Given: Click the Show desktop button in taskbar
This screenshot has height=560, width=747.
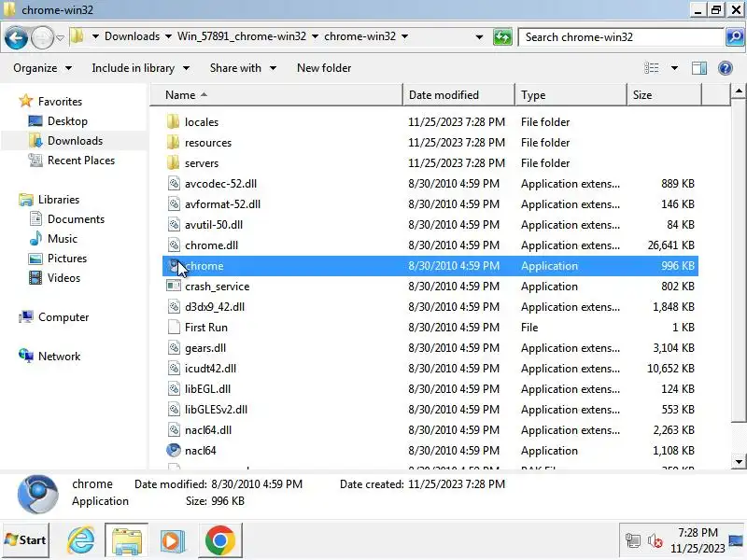Looking at the screenshot, I should coord(737,540).
